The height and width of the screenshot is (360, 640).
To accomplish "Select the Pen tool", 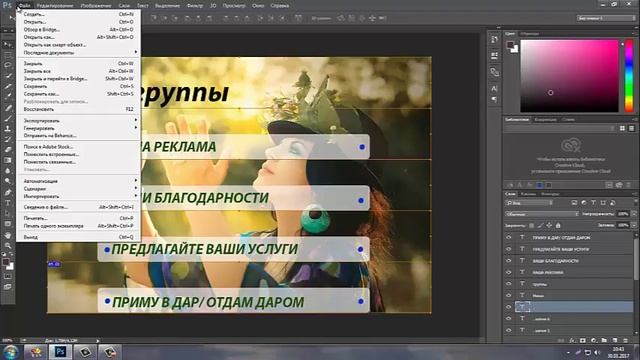I will click(x=7, y=192).
